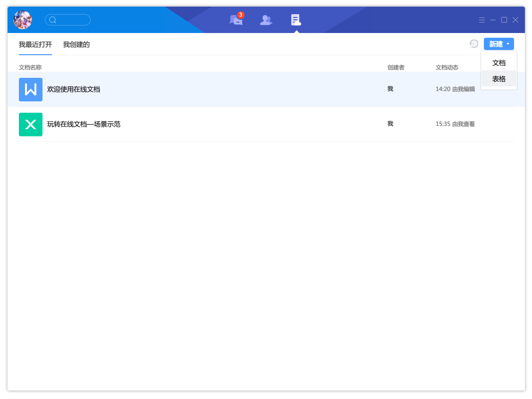Choose 文档 from the new file menu
Screen dimensions: 532x399
tap(498, 62)
